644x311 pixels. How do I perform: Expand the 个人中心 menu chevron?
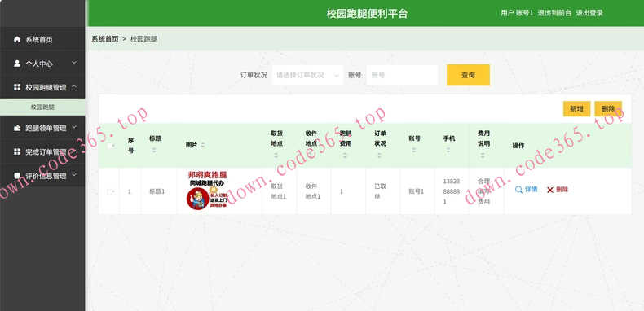click(74, 63)
